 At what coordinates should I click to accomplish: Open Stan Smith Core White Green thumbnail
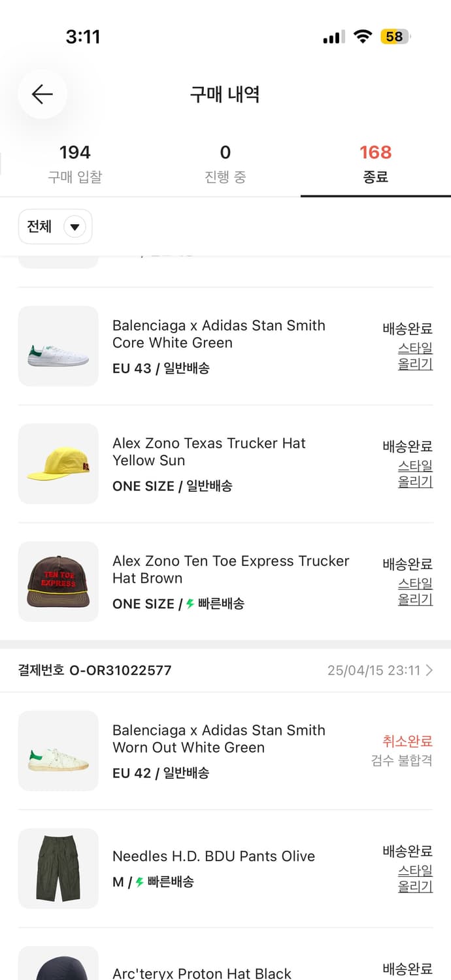pyautogui.click(x=58, y=346)
